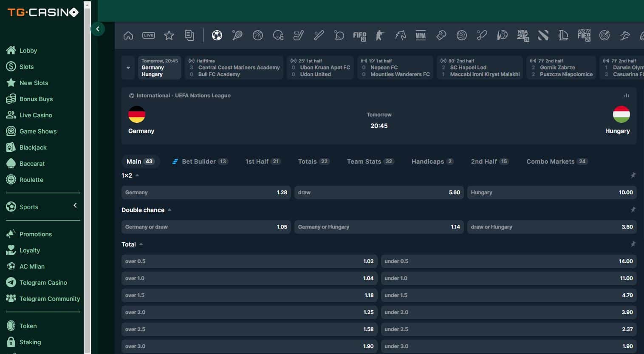Open Gornik Zabrze live match card
This screenshot has height=354, width=644.
pos(561,68)
